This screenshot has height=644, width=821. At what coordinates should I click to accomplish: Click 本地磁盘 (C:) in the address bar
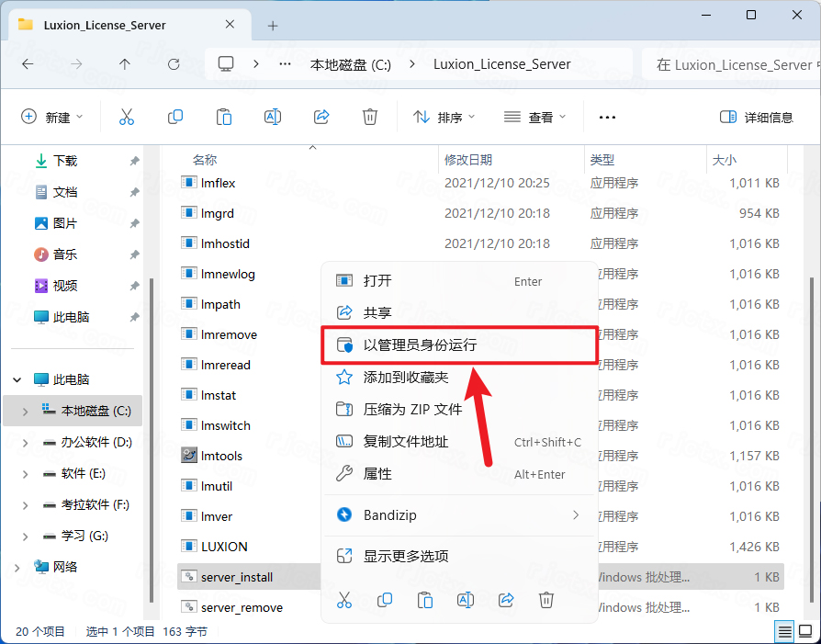[350, 64]
